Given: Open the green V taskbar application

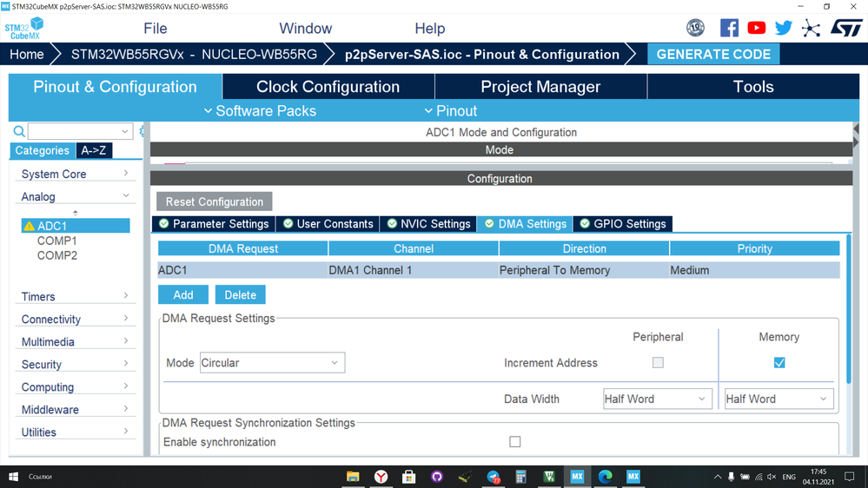Looking at the screenshot, I should coord(549,477).
